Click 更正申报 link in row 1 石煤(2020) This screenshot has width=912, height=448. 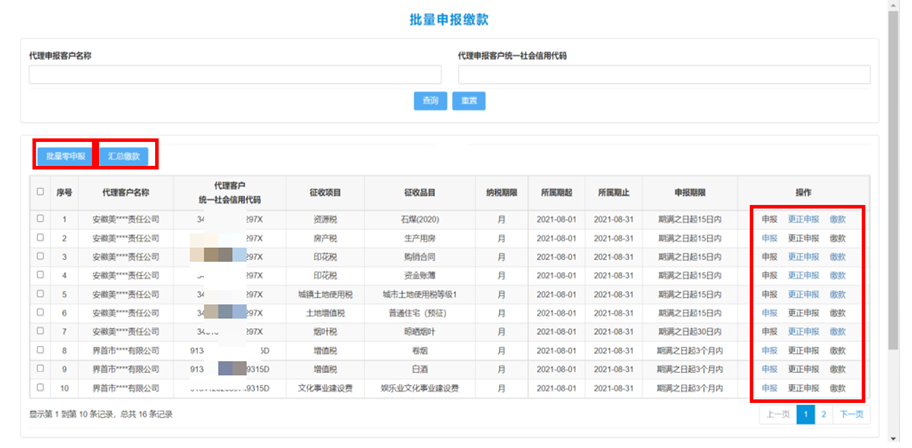tap(804, 219)
